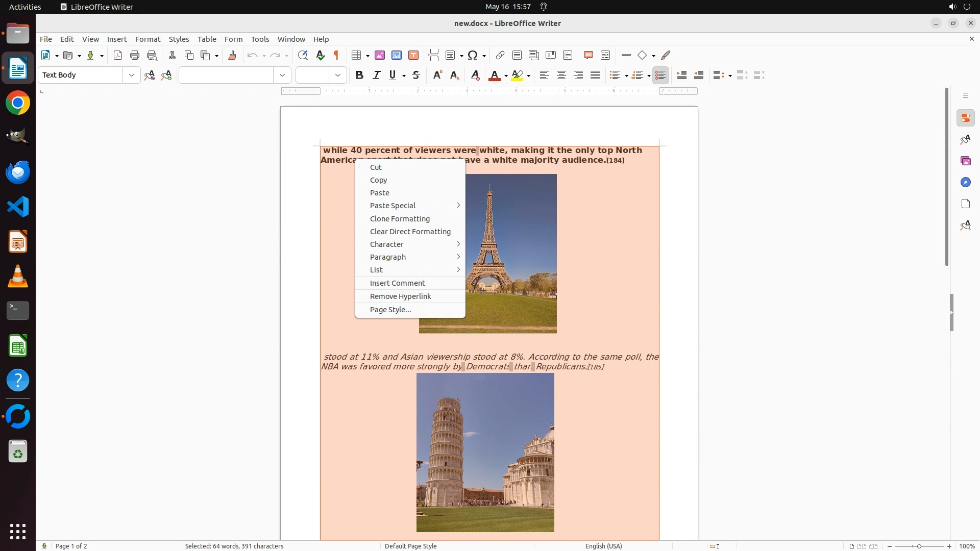
Task: Click the Clone Formatting paintbrush icon
Action: (232, 55)
